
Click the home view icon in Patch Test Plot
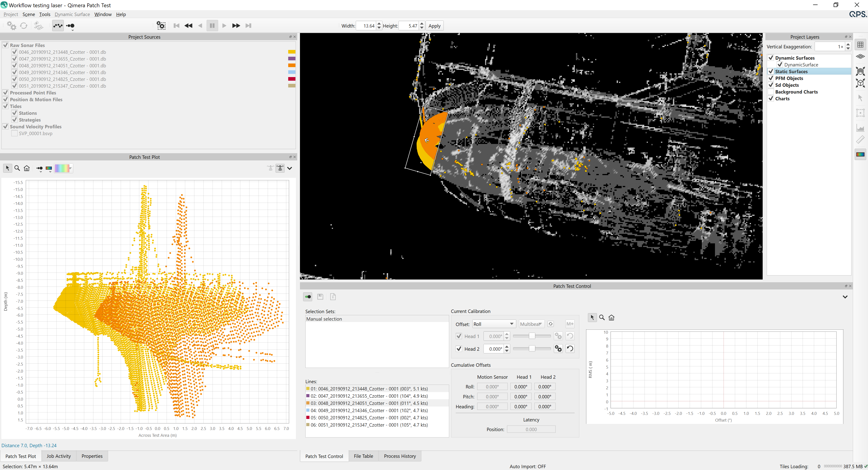pyautogui.click(x=27, y=168)
